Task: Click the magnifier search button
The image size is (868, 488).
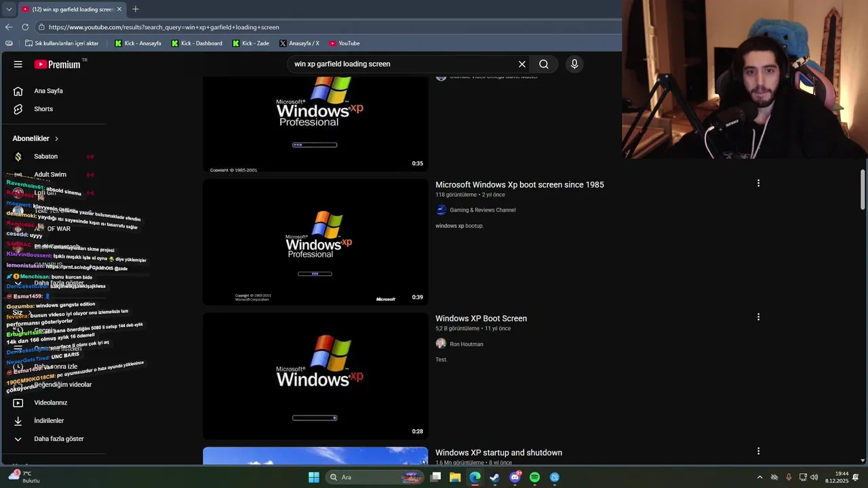Action: pos(544,64)
